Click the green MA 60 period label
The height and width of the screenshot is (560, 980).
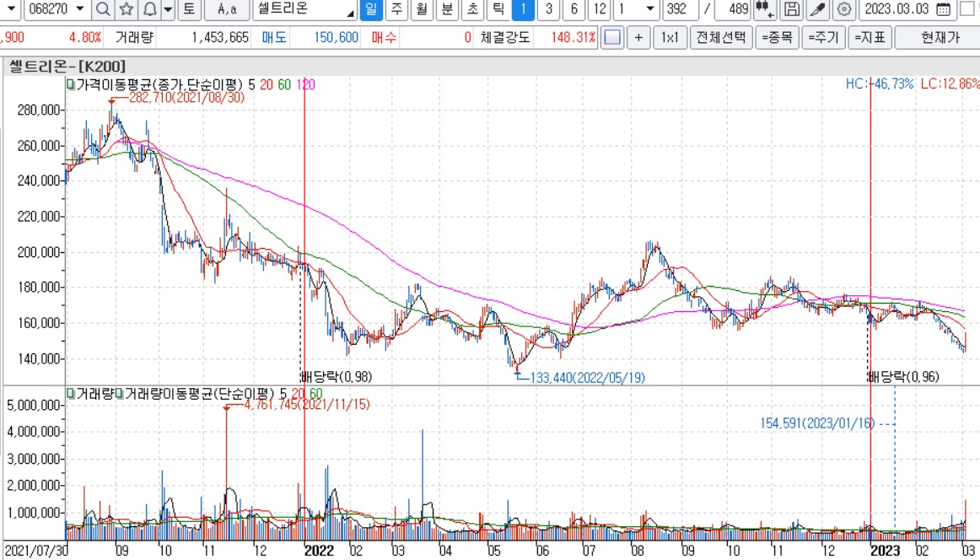tap(284, 84)
